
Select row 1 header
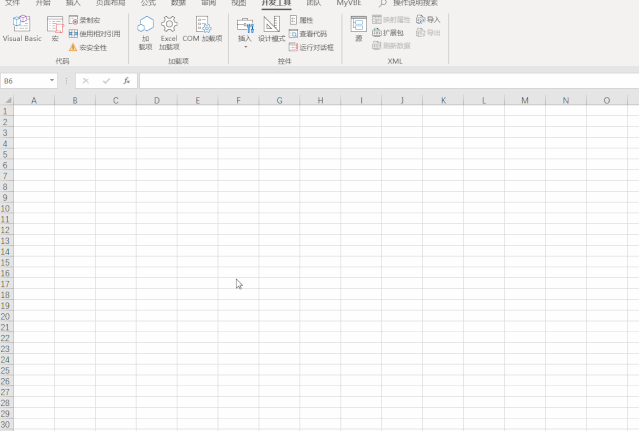click(7, 111)
